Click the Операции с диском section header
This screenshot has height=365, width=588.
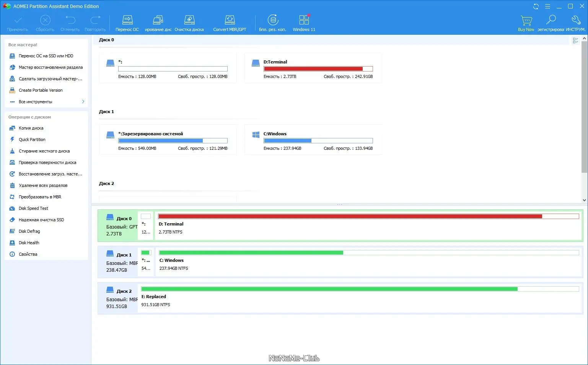[x=29, y=117]
